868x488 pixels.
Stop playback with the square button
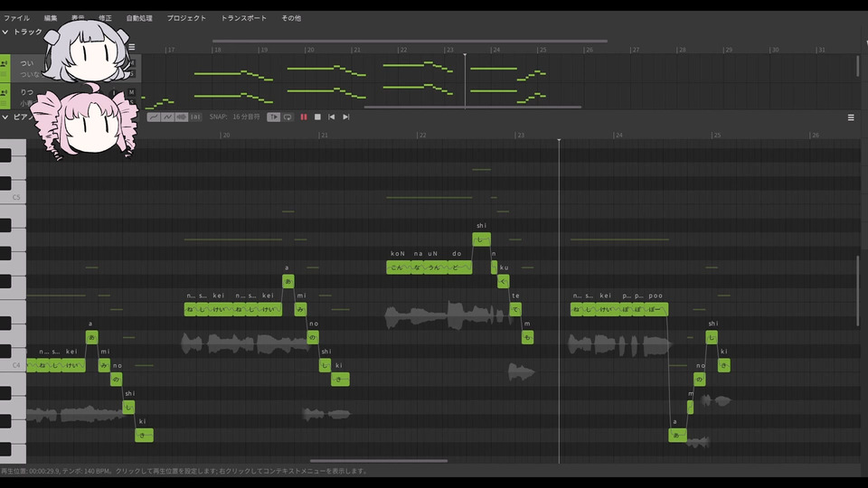coord(317,117)
